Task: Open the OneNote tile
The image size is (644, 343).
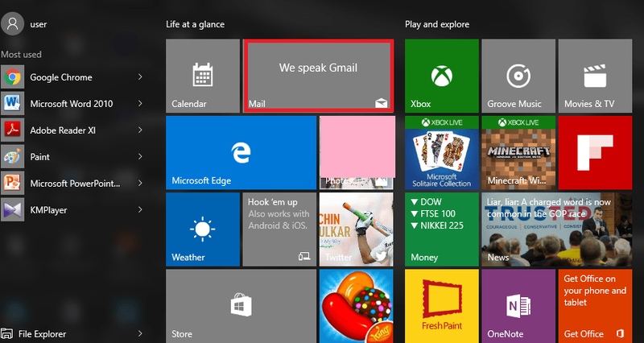Action: [518, 306]
